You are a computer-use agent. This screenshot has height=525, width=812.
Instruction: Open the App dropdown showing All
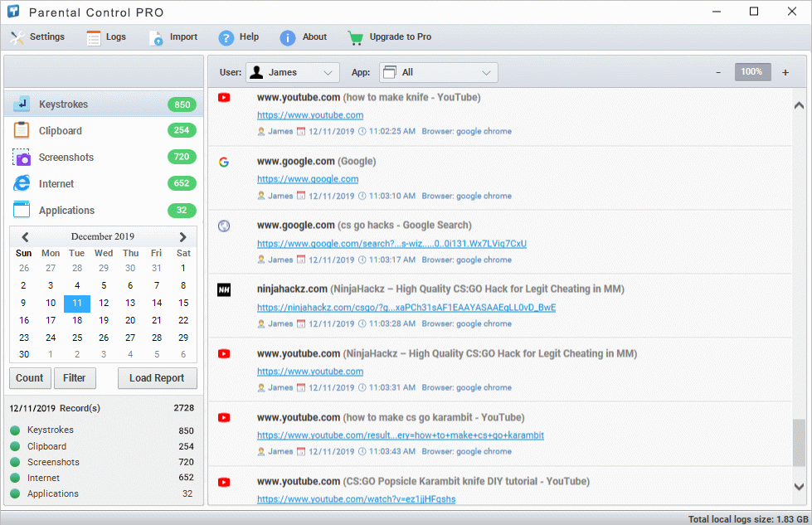439,72
